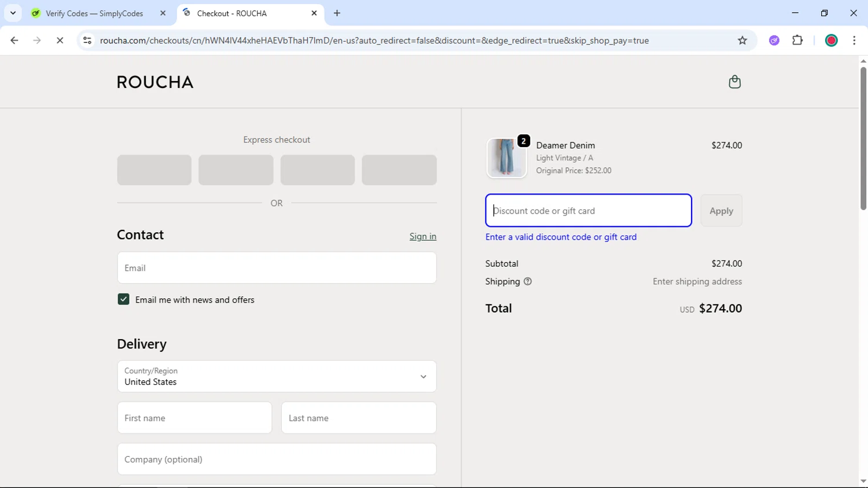The image size is (868, 488).
Task: Close the Checkout - ROUCHA tab
Action: coord(314,13)
